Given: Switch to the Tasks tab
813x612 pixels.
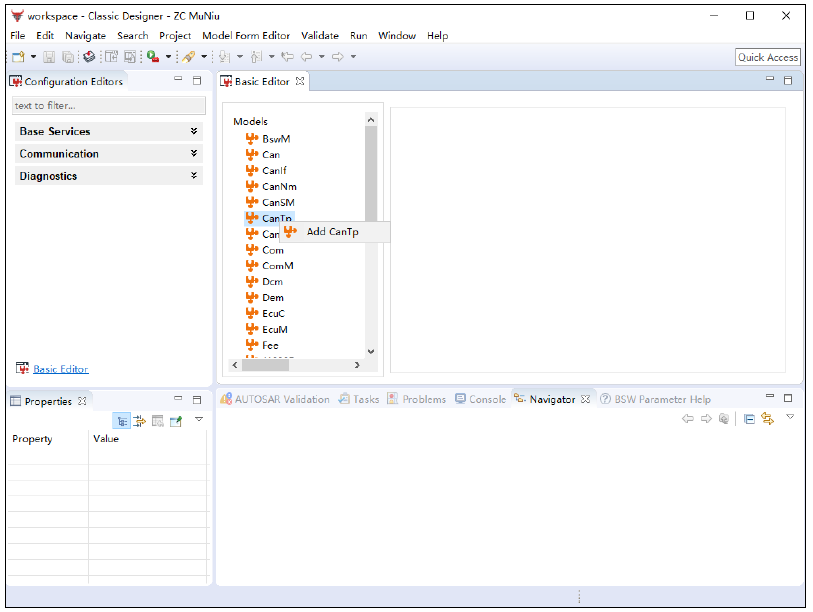Looking at the screenshot, I should [x=359, y=399].
